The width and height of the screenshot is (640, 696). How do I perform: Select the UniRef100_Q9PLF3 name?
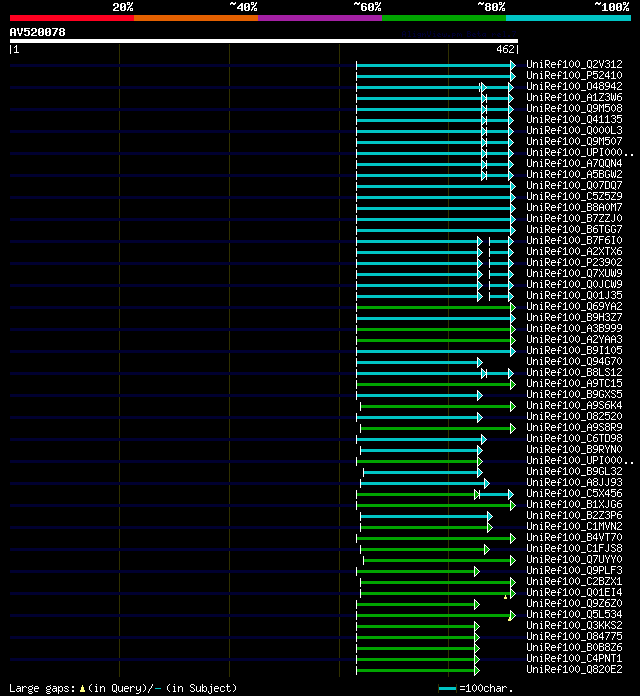pyautogui.click(x=574, y=570)
